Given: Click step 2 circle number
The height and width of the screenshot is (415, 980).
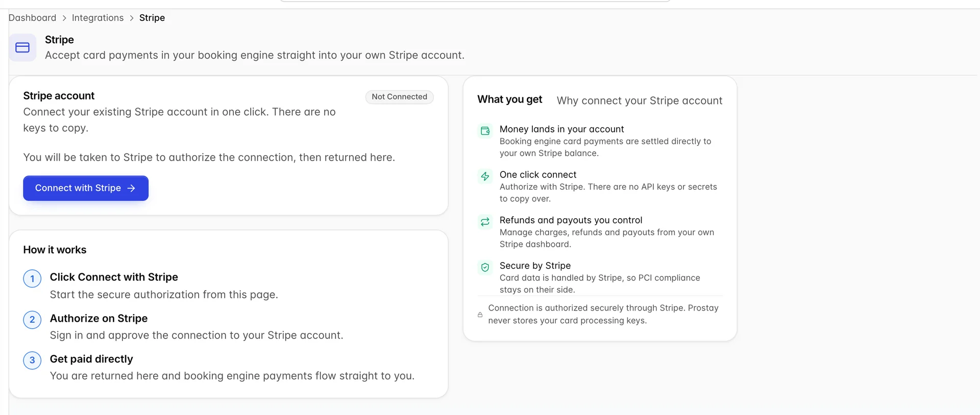Looking at the screenshot, I should coord(32,320).
